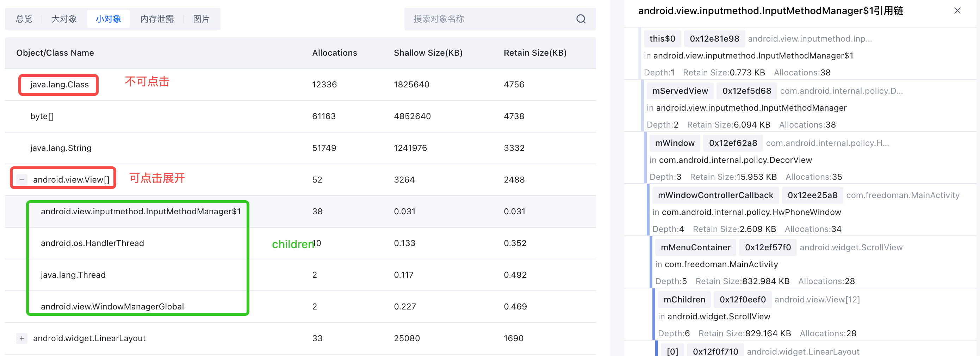Switch to the 总览 tab

[24, 19]
